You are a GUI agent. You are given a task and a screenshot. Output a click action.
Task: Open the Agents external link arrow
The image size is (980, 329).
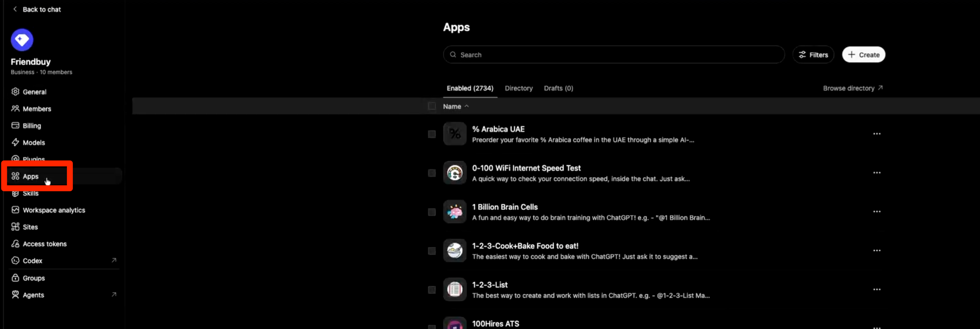(x=114, y=294)
